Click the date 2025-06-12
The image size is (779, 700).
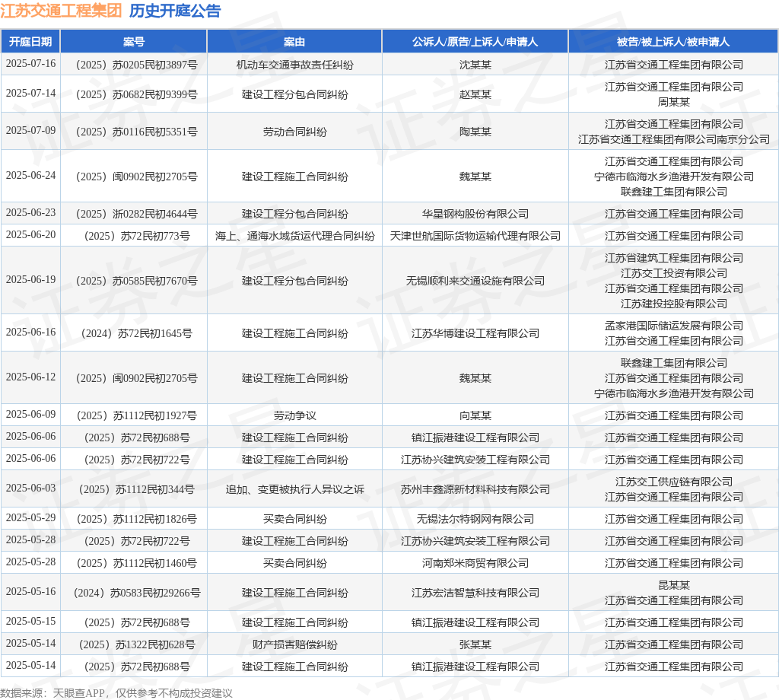click(30, 377)
